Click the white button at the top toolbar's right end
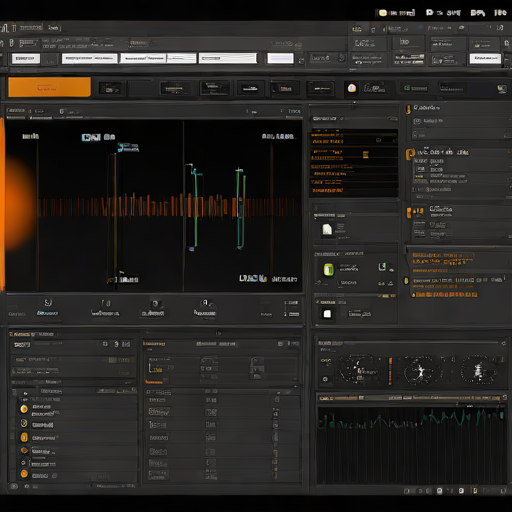This screenshot has width=512, height=512. 485,59
